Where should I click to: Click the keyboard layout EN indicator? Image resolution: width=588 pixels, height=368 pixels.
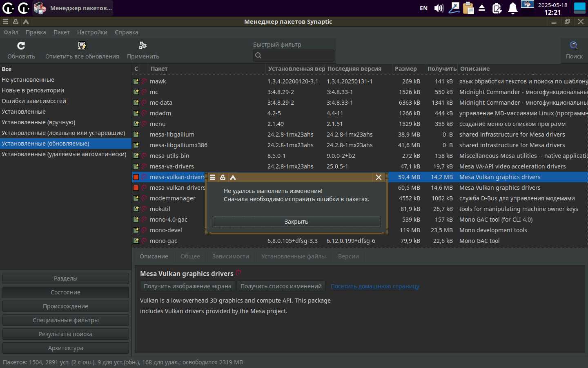(x=424, y=8)
